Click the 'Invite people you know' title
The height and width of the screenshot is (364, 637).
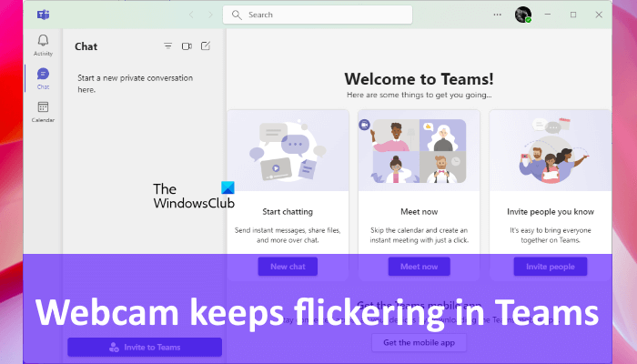550,212
